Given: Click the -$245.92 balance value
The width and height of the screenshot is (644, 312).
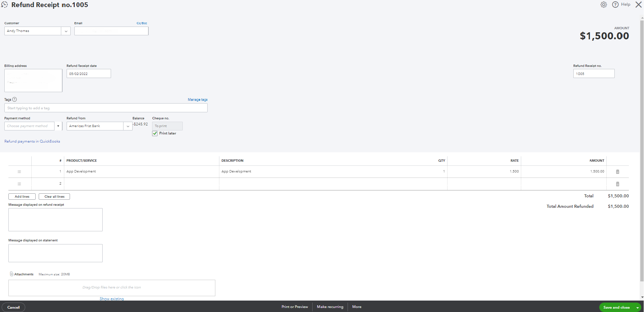Looking at the screenshot, I should tap(140, 124).
